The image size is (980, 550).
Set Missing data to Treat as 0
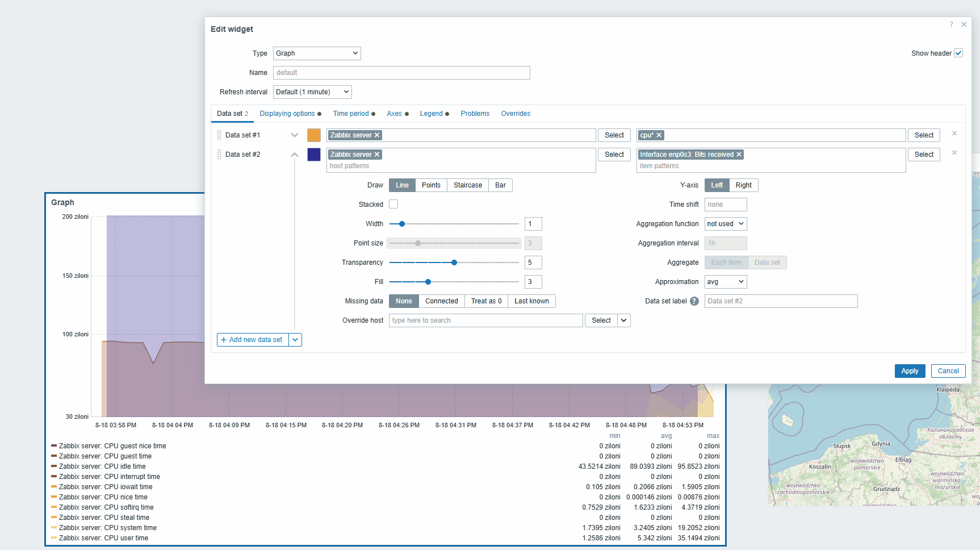coord(486,301)
